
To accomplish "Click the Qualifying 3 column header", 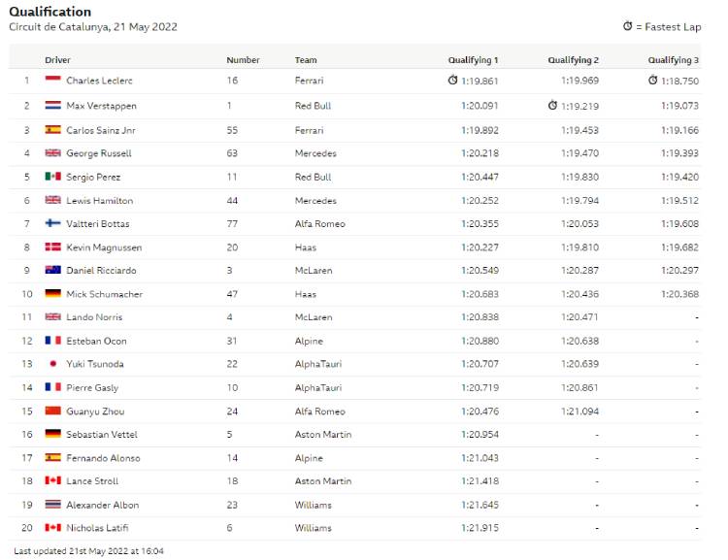I will tap(674, 60).
